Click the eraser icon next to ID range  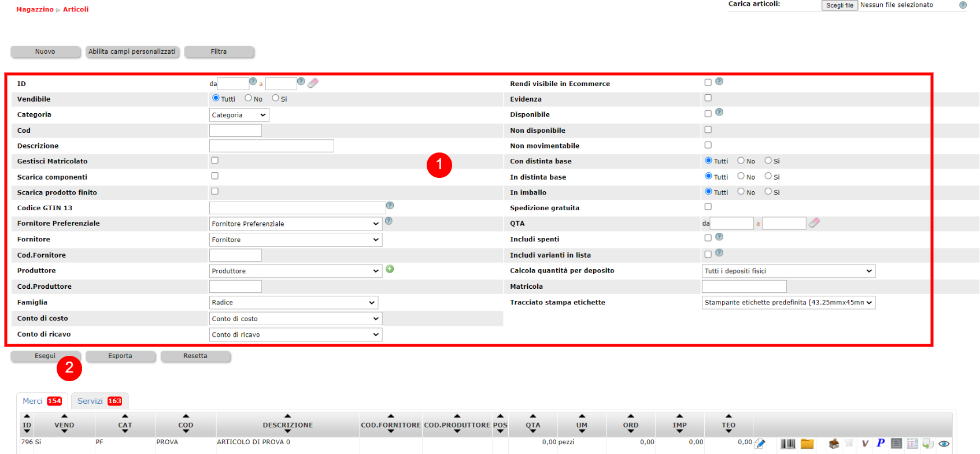pyautogui.click(x=313, y=83)
